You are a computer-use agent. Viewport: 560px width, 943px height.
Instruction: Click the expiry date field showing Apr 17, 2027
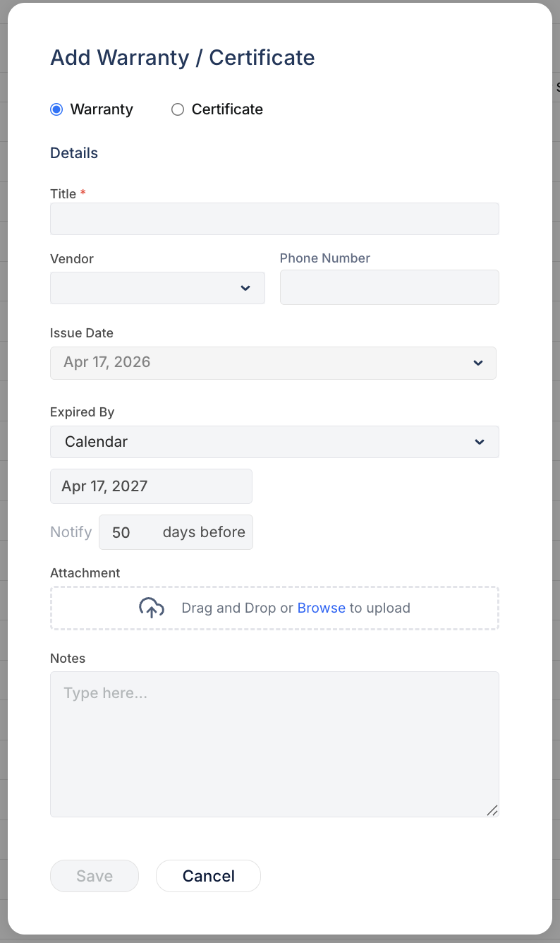[151, 486]
